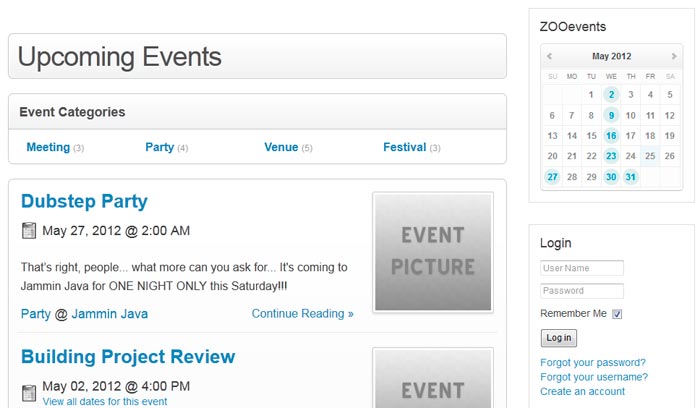
Task: Click Forgot your username link
Action: coord(594,377)
